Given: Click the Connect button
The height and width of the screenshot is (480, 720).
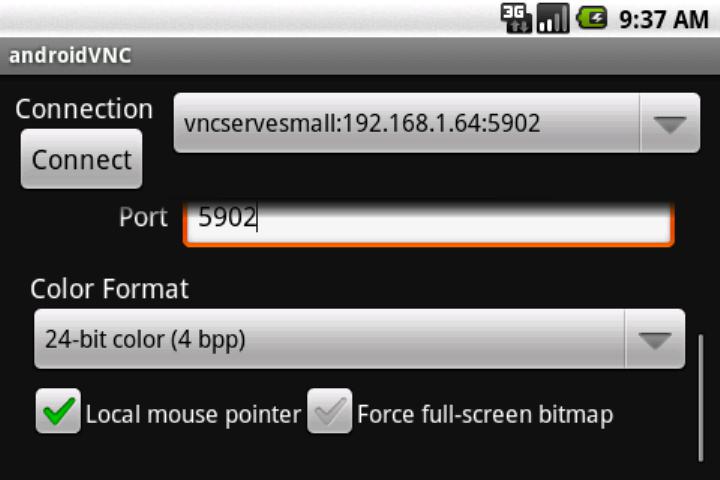Looking at the screenshot, I should pos(81,159).
